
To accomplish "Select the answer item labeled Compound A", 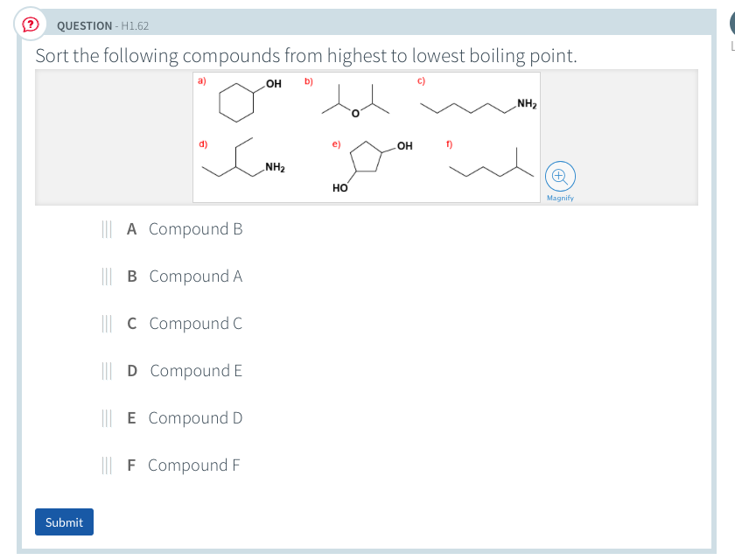I will pos(196,276).
